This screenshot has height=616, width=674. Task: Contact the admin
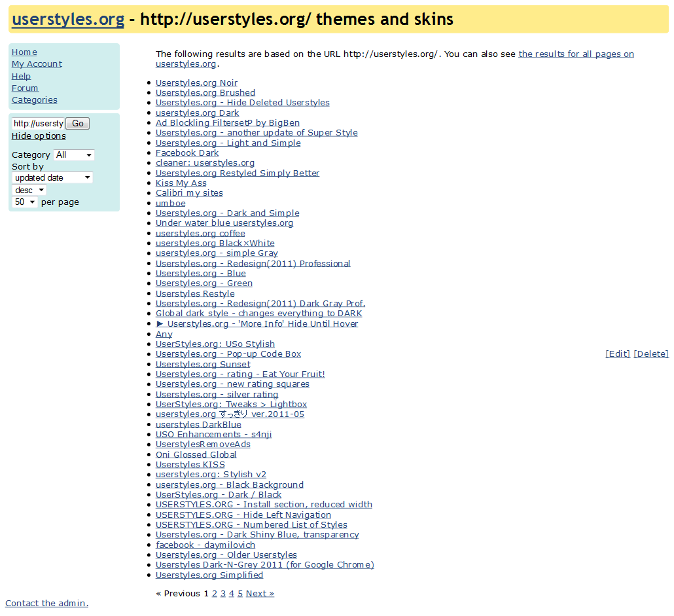pyautogui.click(x=46, y=603)
